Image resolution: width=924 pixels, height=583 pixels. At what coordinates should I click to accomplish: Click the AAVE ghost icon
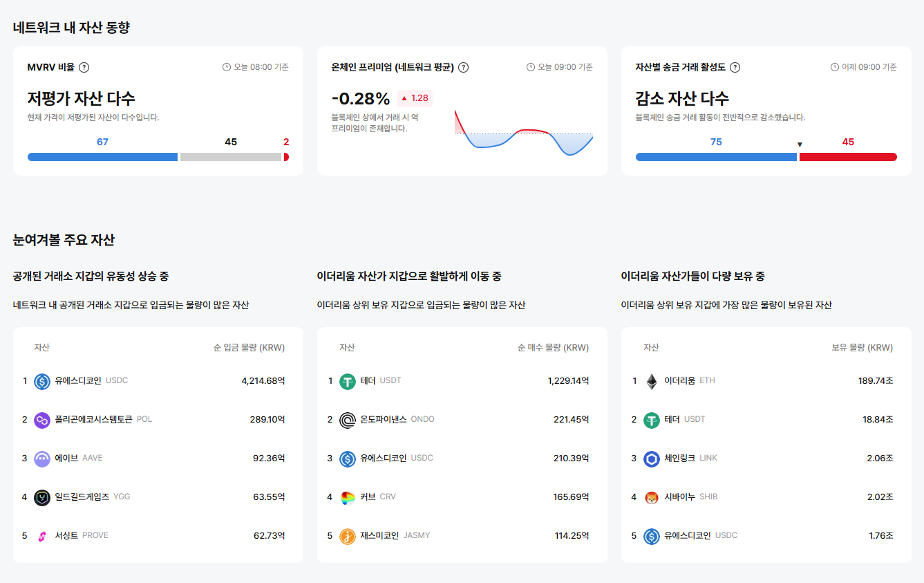coord(42,459)
